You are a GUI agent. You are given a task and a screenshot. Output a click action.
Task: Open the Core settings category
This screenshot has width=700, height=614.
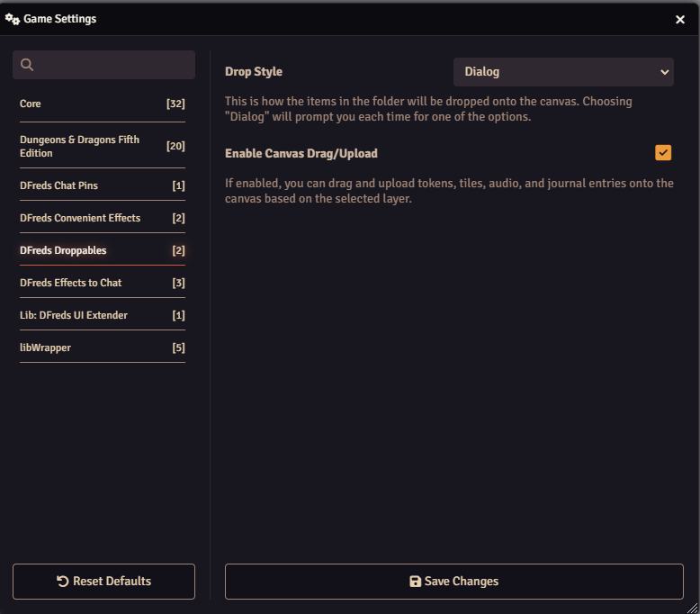pyautogui.click(x=102, y=104)
